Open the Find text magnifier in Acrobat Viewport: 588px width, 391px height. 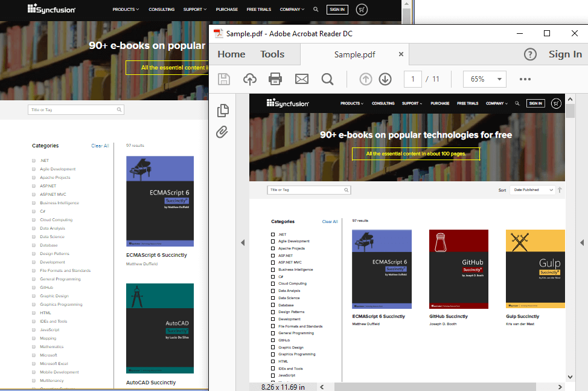327,79
